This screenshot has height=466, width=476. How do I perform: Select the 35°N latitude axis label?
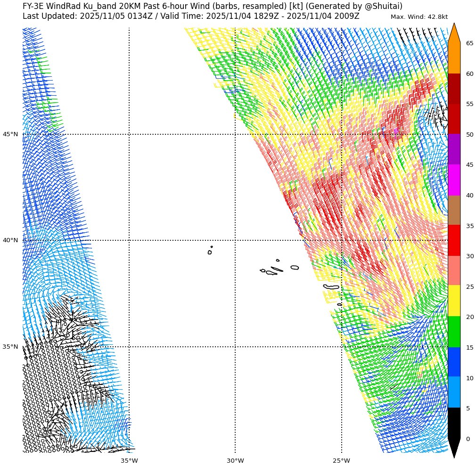coord(10,347)
